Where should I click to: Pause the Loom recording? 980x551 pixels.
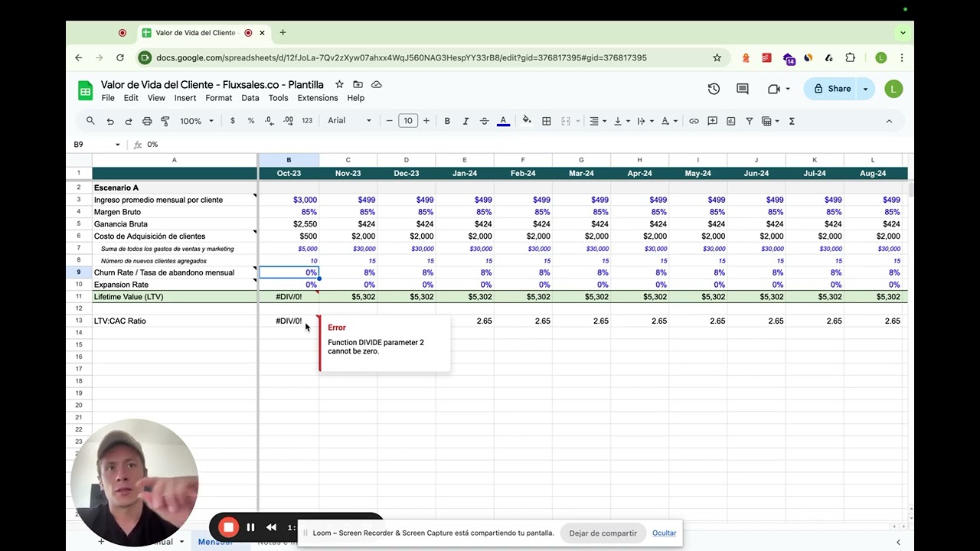pos(250,527)
